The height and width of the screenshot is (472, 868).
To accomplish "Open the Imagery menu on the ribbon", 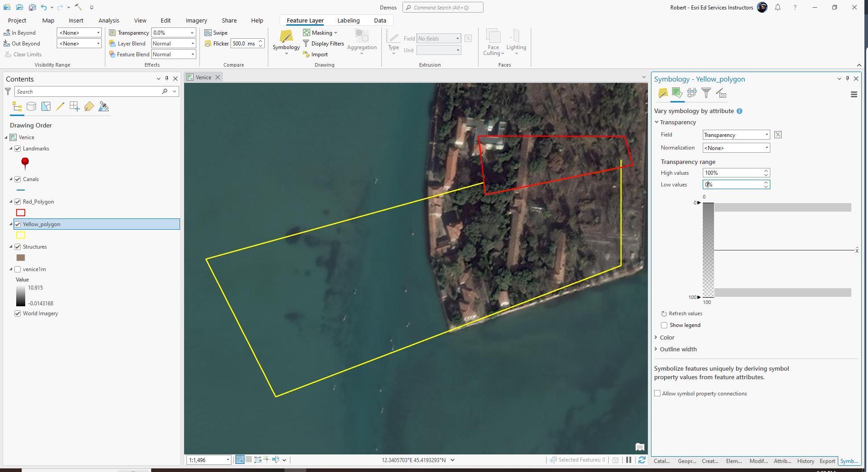I will (196, 20).
